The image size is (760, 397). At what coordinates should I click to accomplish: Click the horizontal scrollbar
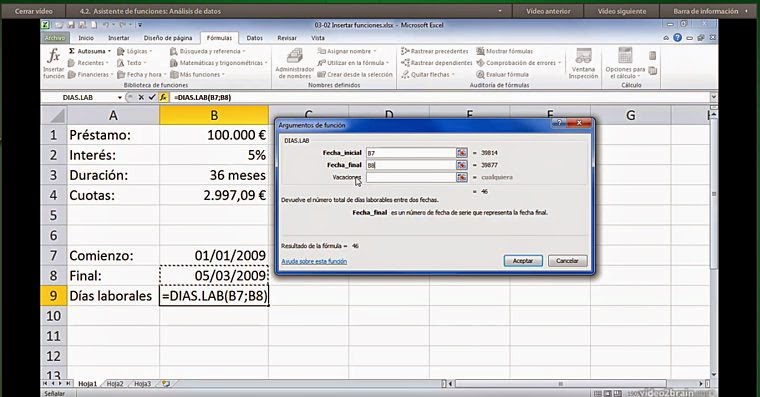[x=560, y=383]
